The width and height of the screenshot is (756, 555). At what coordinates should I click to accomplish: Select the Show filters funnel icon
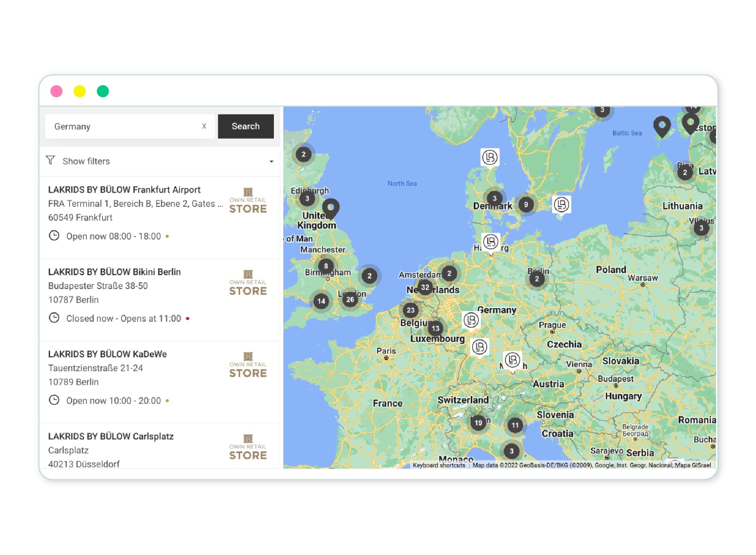51,160
